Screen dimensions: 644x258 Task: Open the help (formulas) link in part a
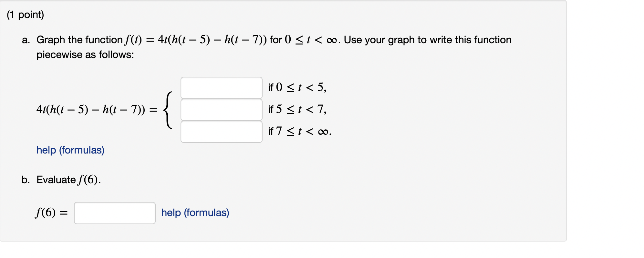(70, 150)
